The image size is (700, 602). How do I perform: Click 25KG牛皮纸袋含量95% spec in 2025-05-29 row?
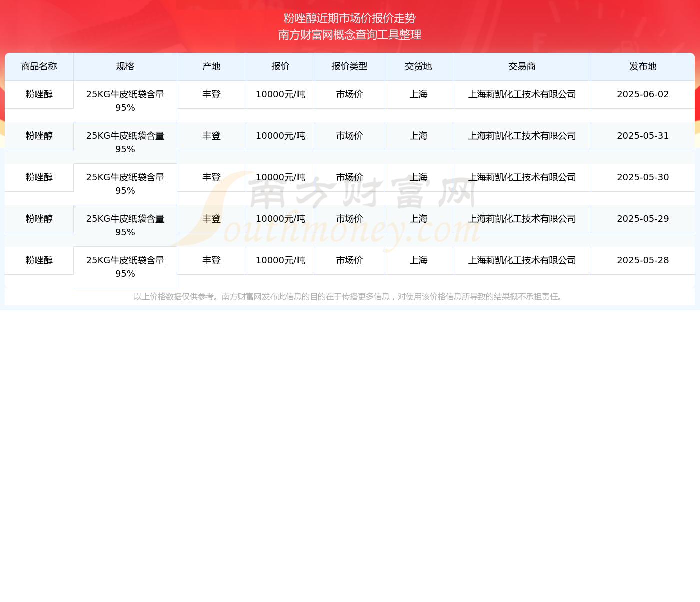click(125, 226)
